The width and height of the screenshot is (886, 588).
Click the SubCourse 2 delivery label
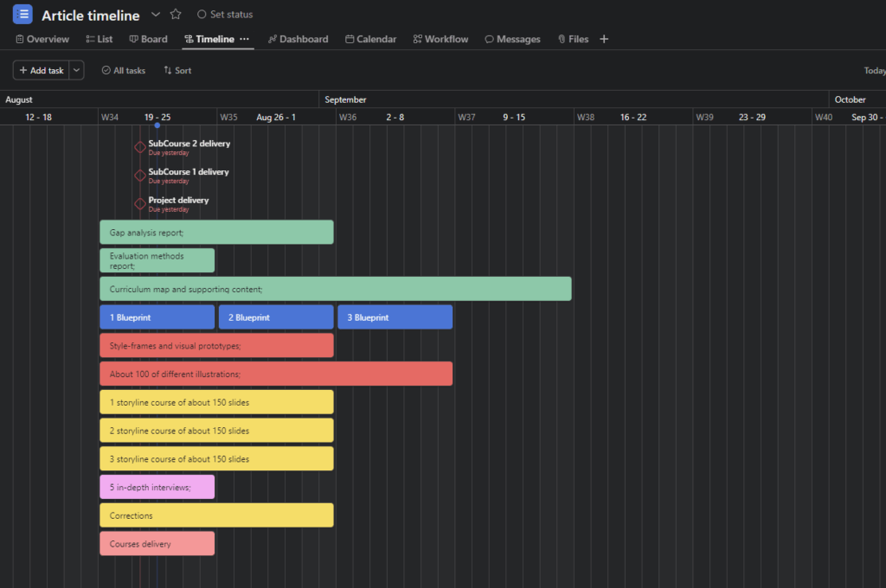[x=189, y=144]
